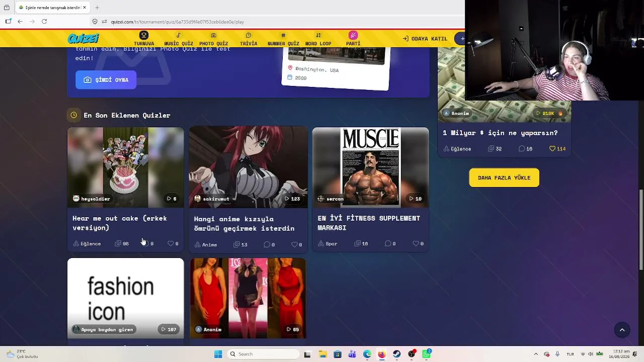This screenshot has height=362, width=644.
Task: Switch to Firefox in the taskbar
Action: [382, 354]
